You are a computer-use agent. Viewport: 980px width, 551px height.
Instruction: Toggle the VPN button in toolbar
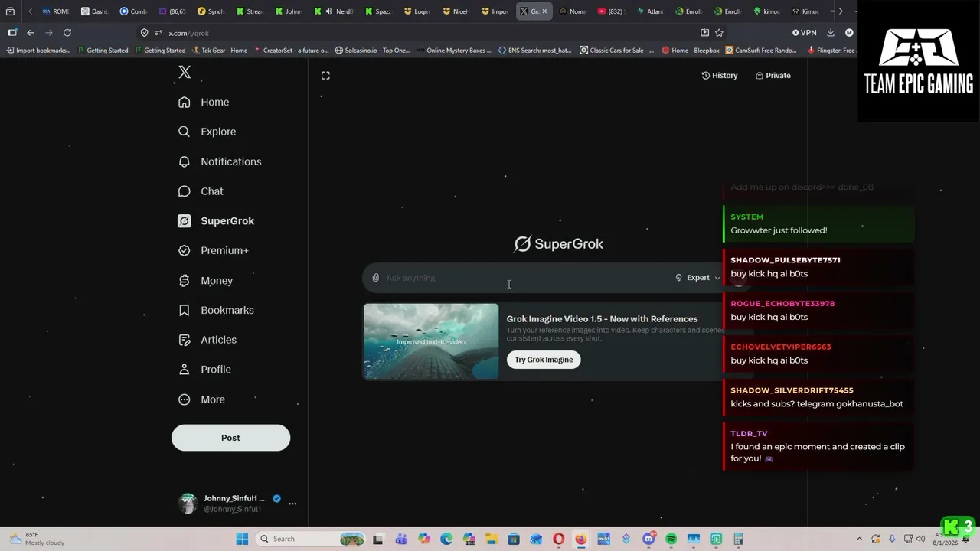(x=805, y=33)
